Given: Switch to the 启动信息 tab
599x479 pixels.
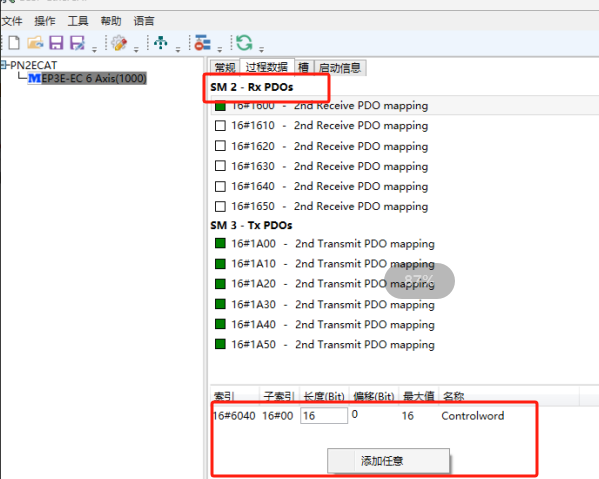Looking at the screenshot, I should click(x=340, y=68).
